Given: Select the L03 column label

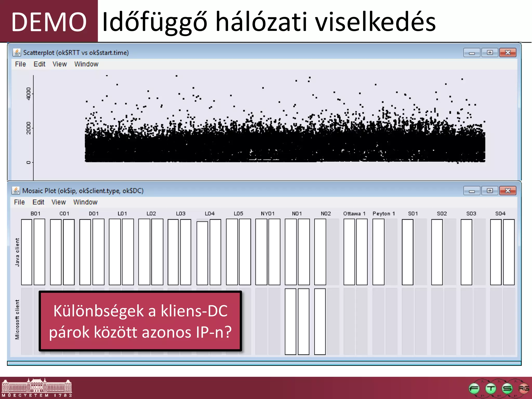Looking at the screenshot, I should pos(181,214).
